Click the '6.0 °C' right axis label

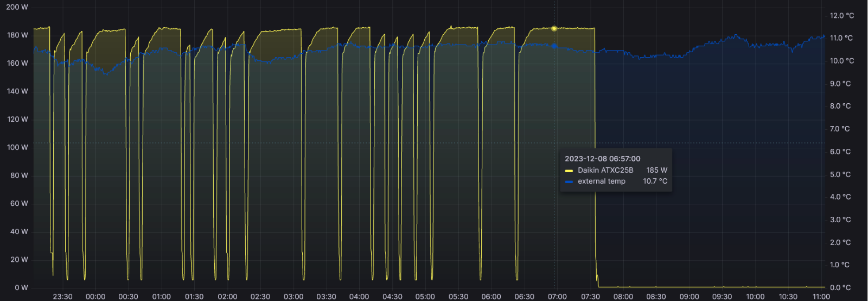coord(840,152)
